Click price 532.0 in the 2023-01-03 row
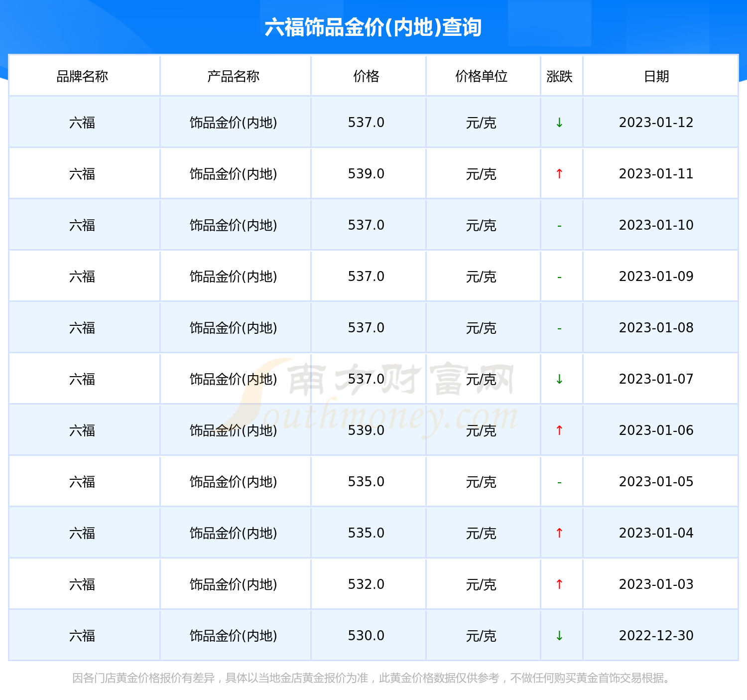747x700 pixels. pyautogui.click(x=366, y=584)
